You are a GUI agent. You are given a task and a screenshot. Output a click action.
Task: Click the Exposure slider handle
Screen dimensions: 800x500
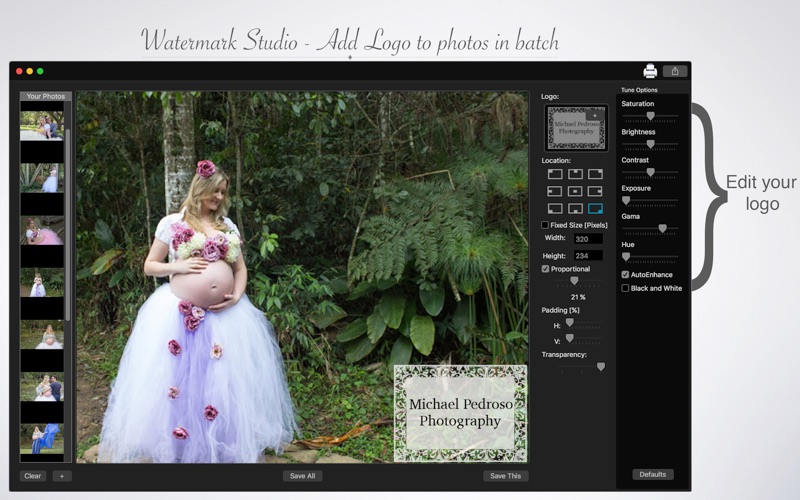626,201
